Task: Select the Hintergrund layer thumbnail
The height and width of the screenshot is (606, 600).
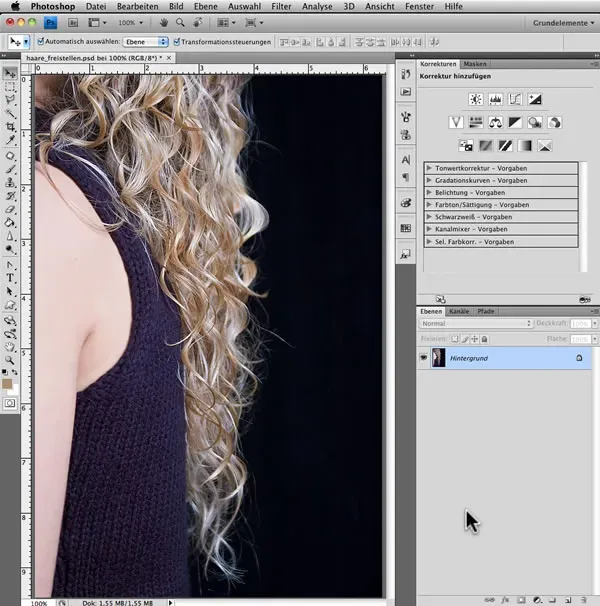Action: pyautogui.click(x=438, y=358)
